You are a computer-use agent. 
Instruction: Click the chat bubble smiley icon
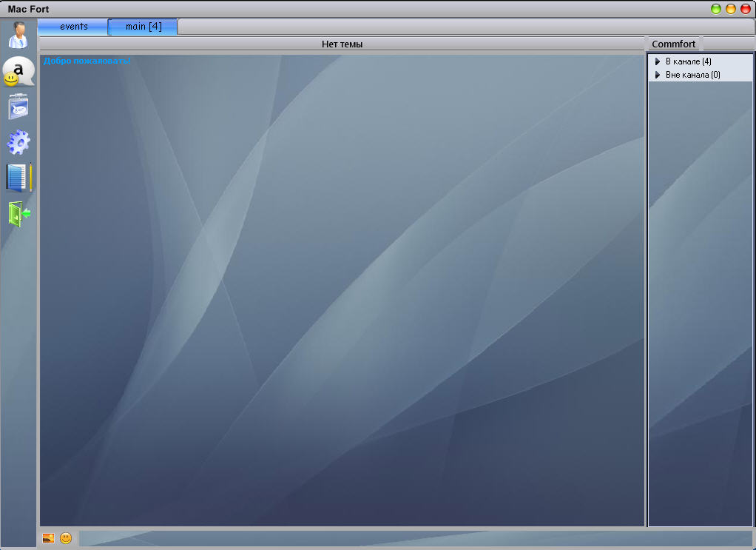pos(18,71)
